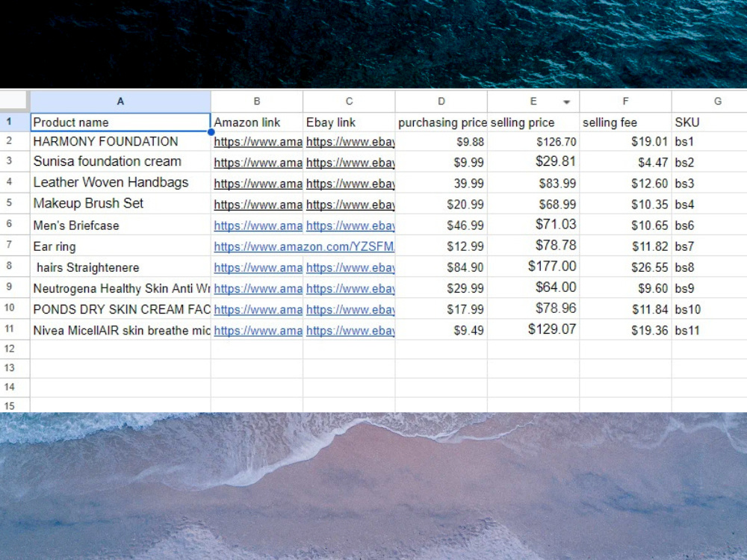Select column F header
Screen dimensions: 747x560
click(x=625, y=101)
